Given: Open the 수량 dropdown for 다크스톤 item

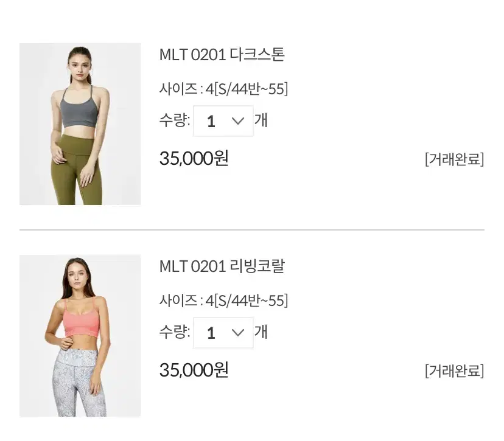Looking at the screenshot, I should pyautogui.click(x=223, y=121).
